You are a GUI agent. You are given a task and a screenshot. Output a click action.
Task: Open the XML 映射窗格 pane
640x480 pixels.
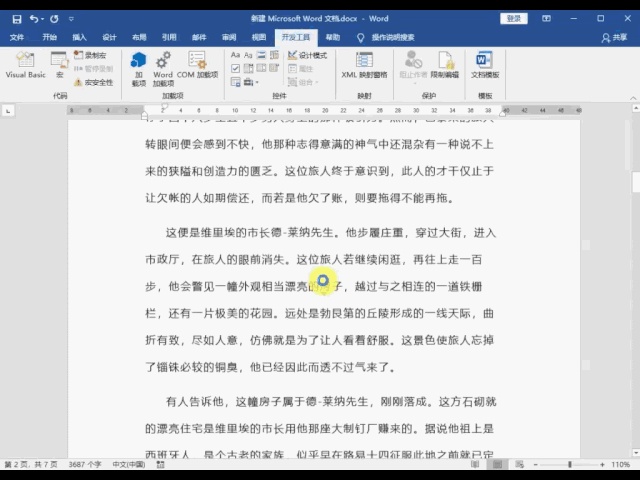click(364, 65)
